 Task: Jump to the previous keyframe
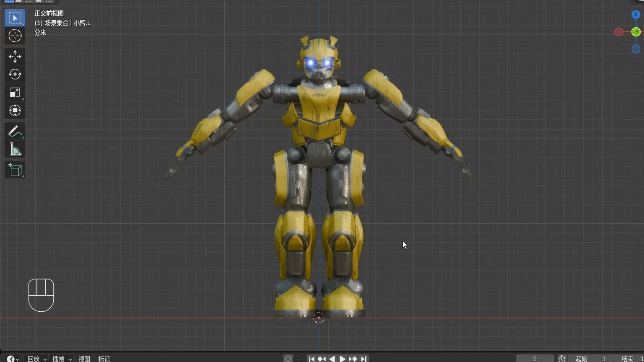click(322, 359)
